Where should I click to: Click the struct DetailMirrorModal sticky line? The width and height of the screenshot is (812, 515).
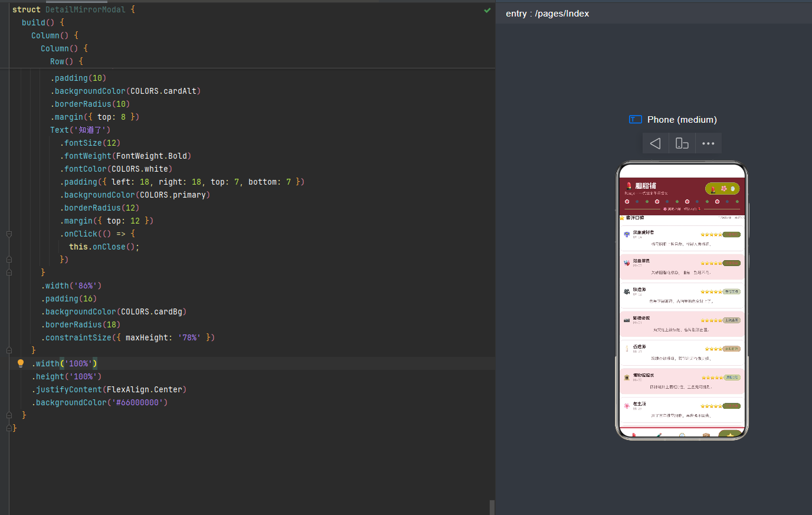(74, 9)
